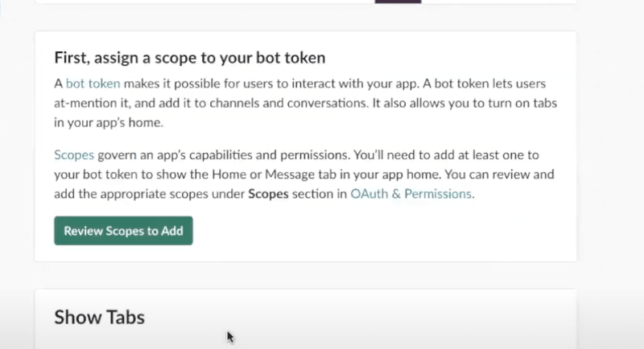
Task: Open the bot token link
Action: 93,84
